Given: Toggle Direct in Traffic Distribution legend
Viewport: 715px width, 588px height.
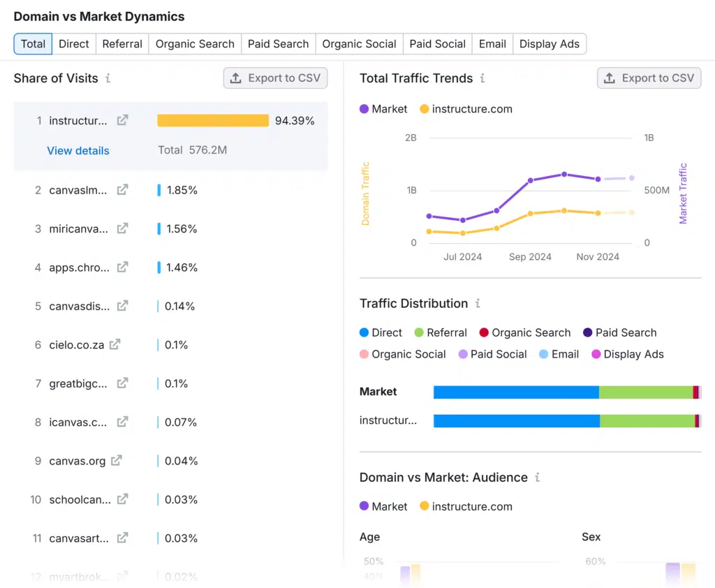Looking at the screenshot, I should point(381,333).
